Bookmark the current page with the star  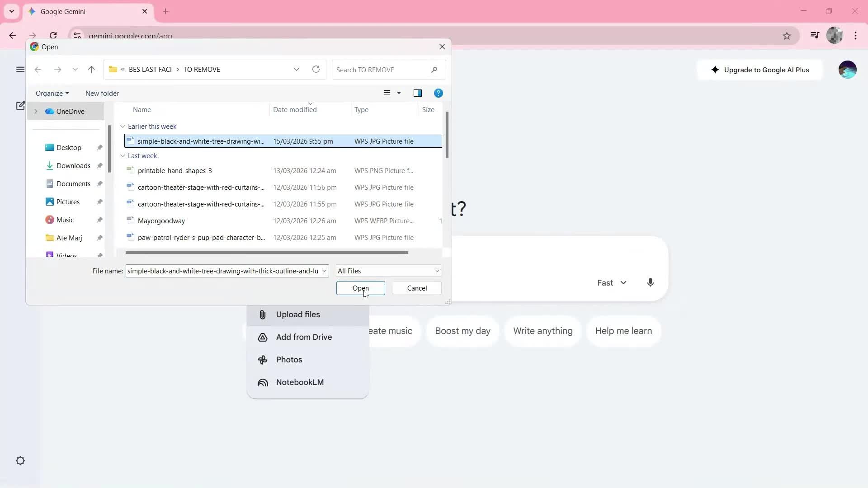click(x=787, y=36)
